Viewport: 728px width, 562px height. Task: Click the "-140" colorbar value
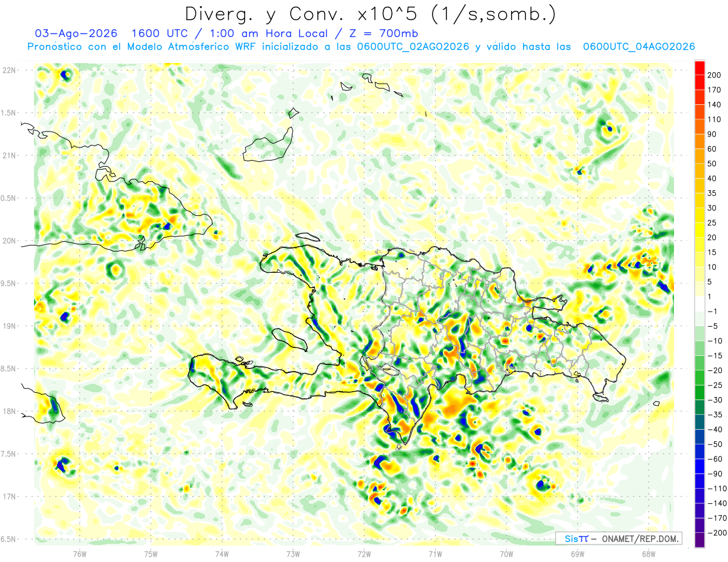coord(716,503)
